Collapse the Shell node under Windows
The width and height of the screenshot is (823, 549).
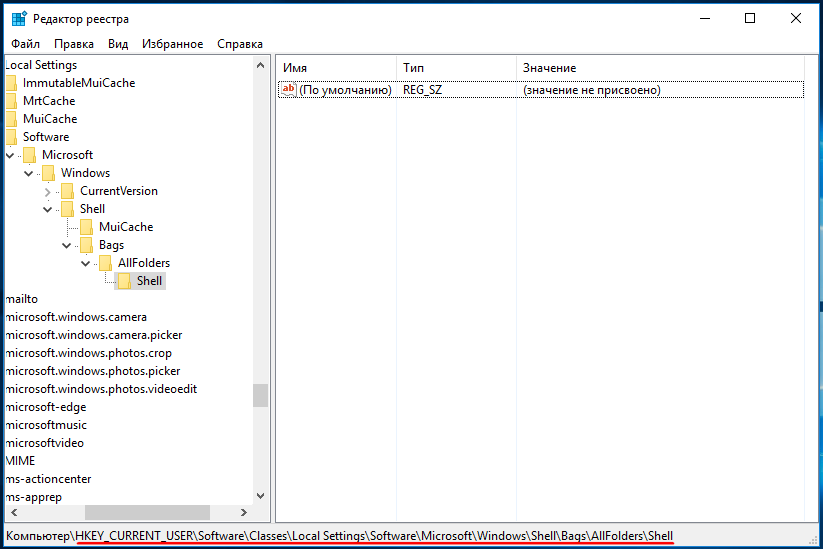pos(48,209)
